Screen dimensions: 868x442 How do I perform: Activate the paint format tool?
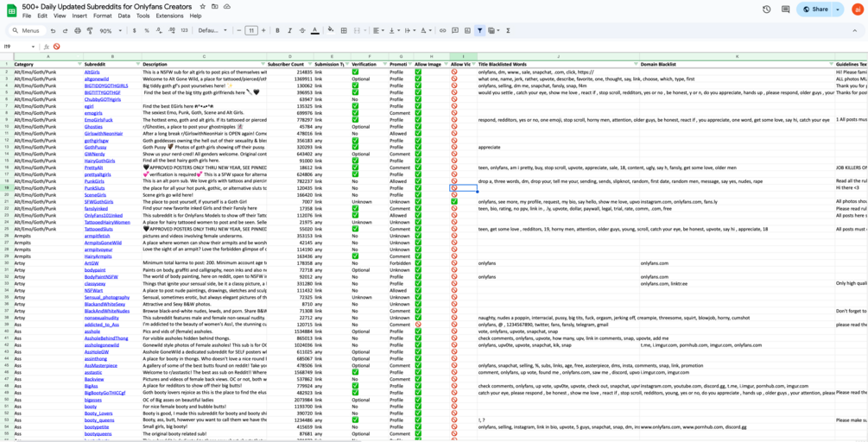(90, 30)
